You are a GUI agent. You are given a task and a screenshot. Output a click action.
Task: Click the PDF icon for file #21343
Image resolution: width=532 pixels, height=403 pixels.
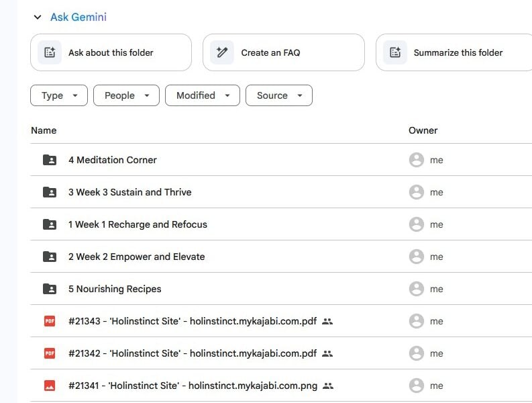click(50, 321)
